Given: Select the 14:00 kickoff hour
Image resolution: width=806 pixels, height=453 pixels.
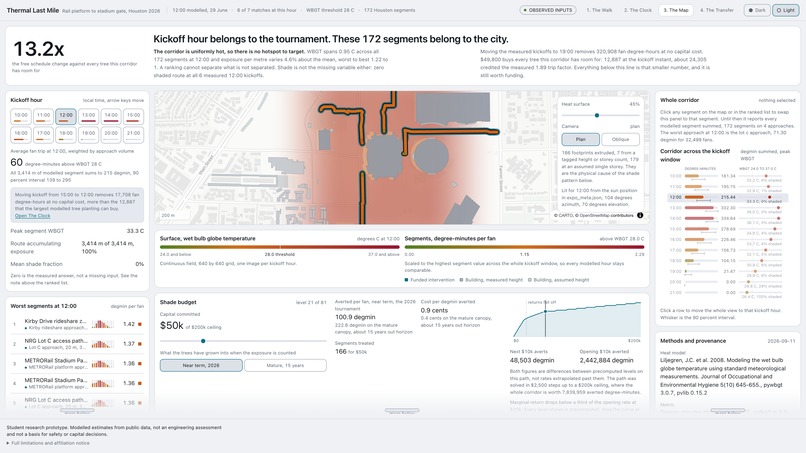Looking at the screenshot, I should 111,116.
